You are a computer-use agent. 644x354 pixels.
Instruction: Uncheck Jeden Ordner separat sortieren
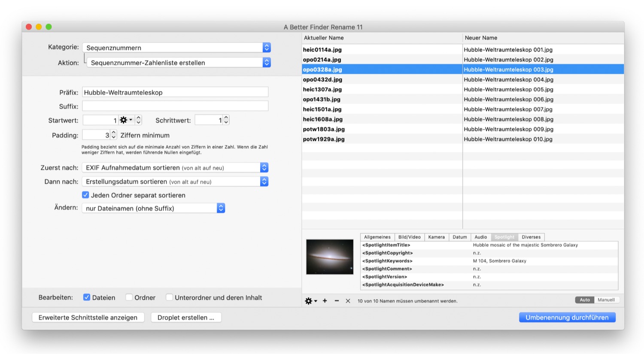tap(85, 195)
